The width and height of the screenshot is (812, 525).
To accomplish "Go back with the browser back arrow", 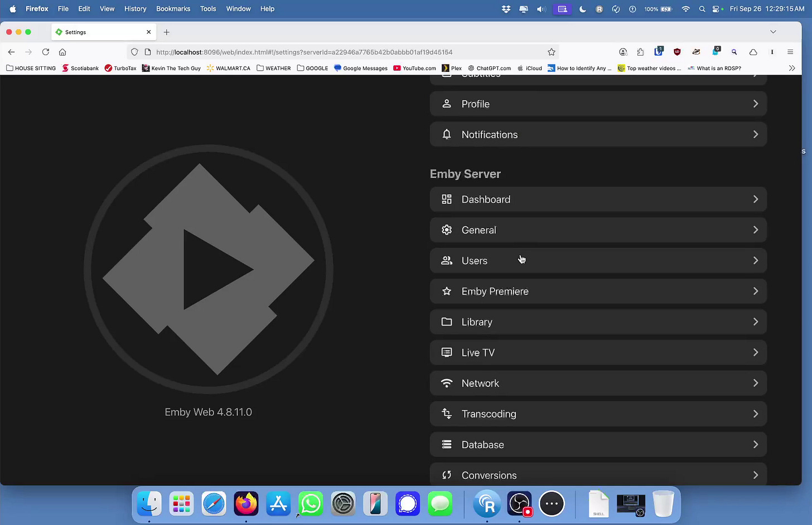I will 12,52.
